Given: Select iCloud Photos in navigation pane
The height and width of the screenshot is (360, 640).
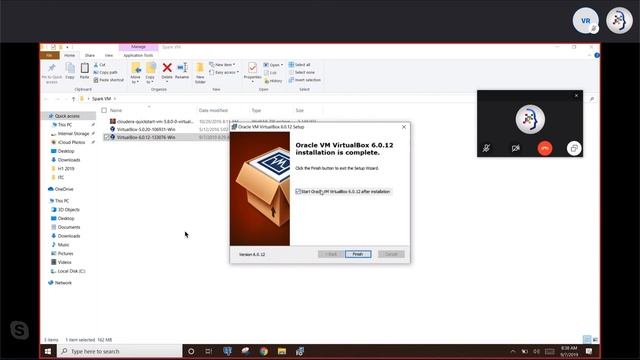Looking at the screenshot, I should coord(71,142).
